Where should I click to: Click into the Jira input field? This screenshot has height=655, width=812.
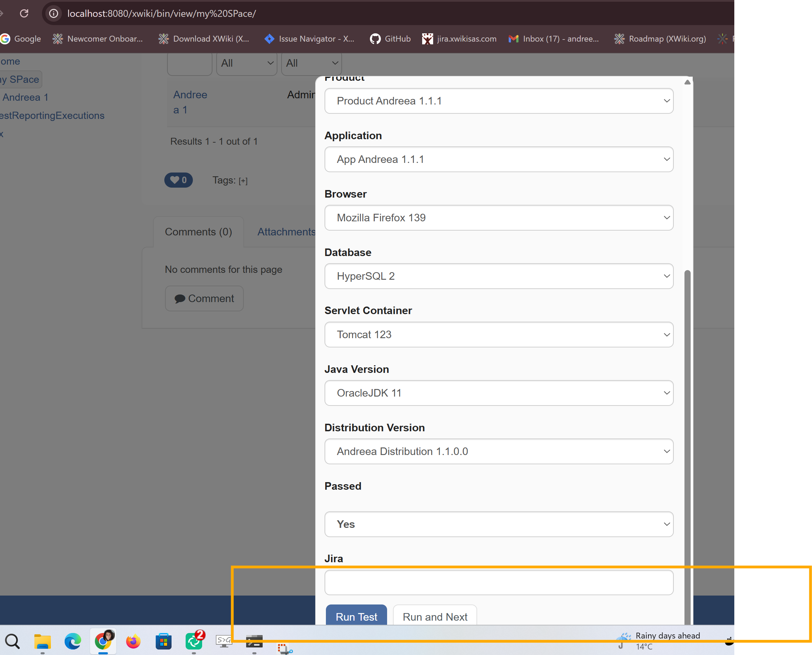coord(499,582)
